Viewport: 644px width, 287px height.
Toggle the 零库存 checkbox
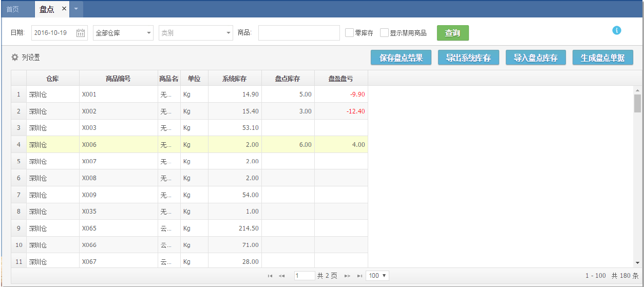pos(349,33)
